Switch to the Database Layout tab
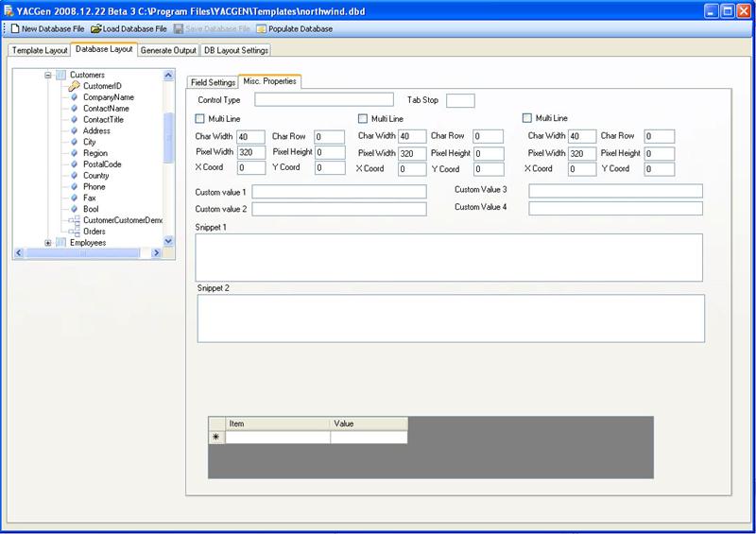This screenshot has width=756, height=534. point(104,49)
